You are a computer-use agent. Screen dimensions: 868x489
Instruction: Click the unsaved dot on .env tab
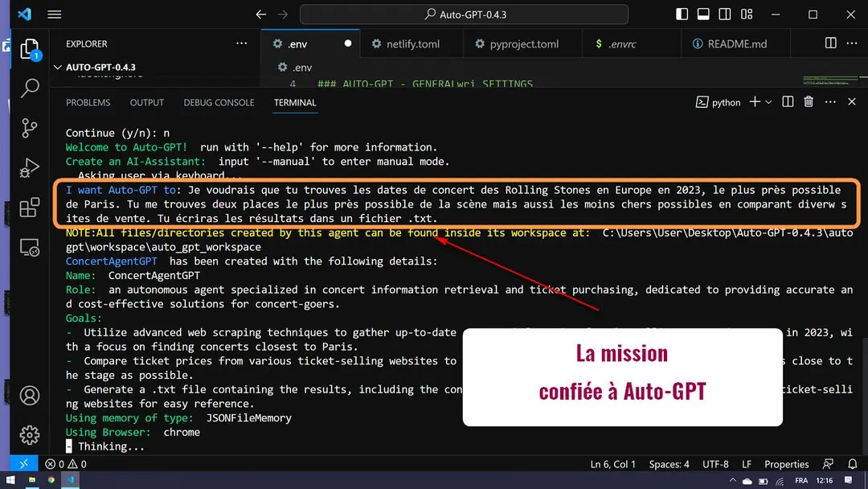tap(348, 43)
